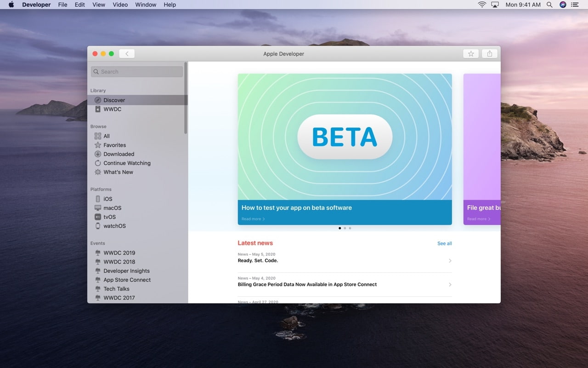Viewport: 588px width, 368px height.
Task: Switch to second carousel page dot
Action: pyautogui.click(x=345, y=228)
